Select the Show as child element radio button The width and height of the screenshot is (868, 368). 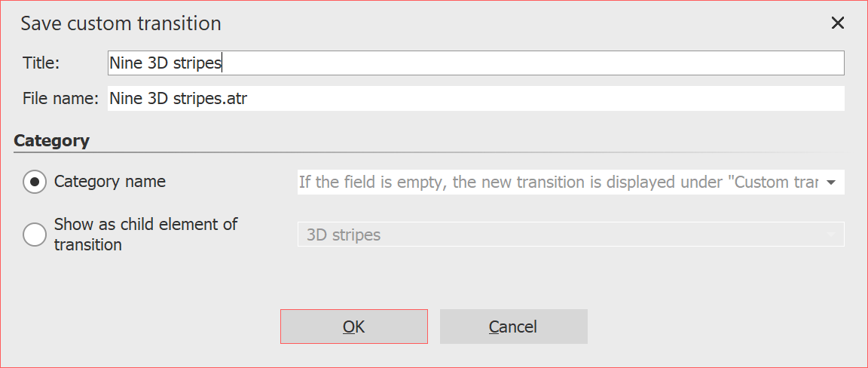point(35,235)
